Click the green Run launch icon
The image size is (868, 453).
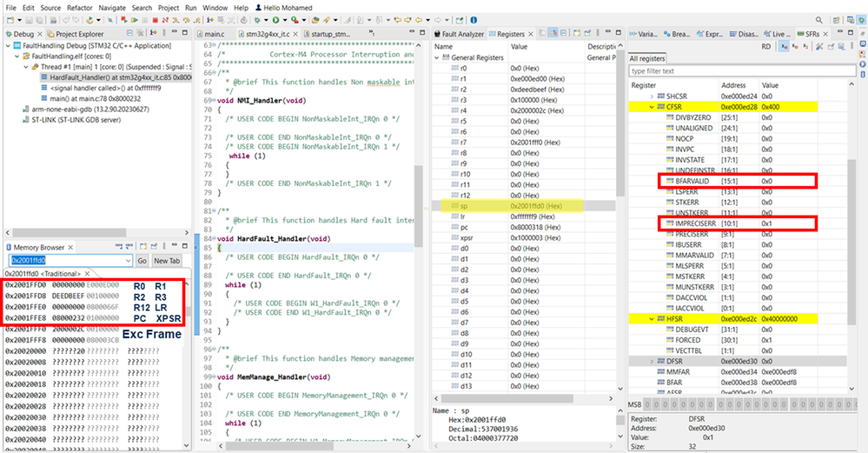point(277,19)
